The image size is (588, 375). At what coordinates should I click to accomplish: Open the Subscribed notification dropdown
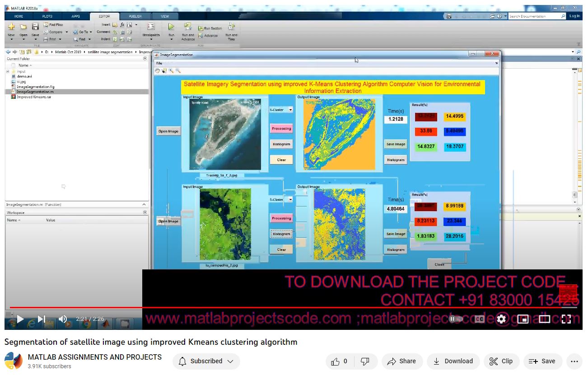click(206, 361)
